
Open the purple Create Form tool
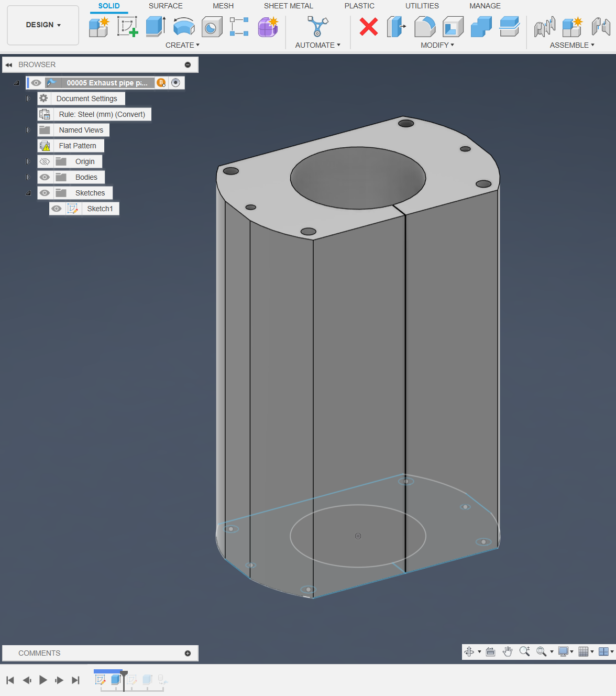(x=268, y=27)
